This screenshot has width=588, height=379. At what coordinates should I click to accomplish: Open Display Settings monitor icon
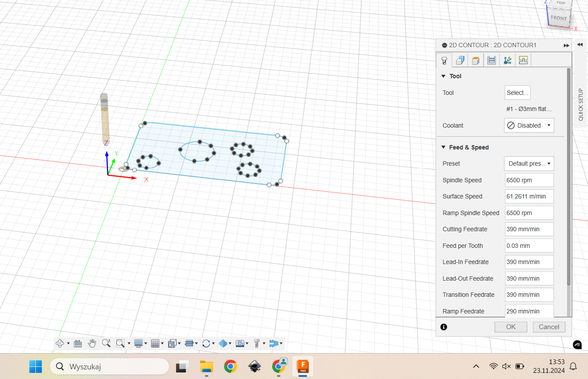(138, 343)
